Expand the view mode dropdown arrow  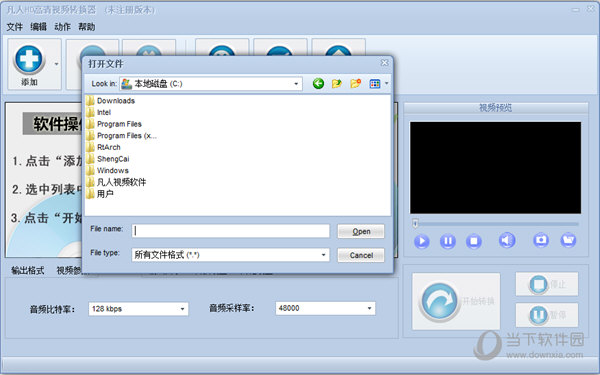point(386,83)
